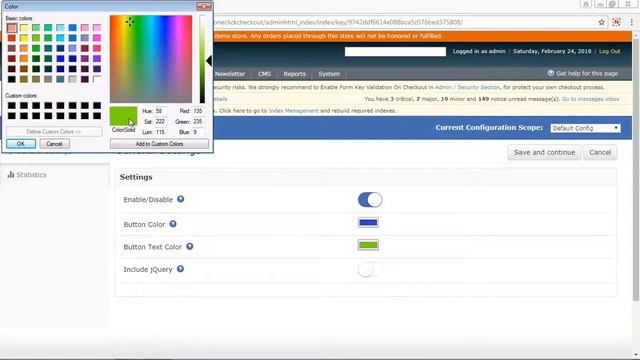Click the green Button Text Color swatch
The width and height of the screenshot is (640, 360).
368,245
